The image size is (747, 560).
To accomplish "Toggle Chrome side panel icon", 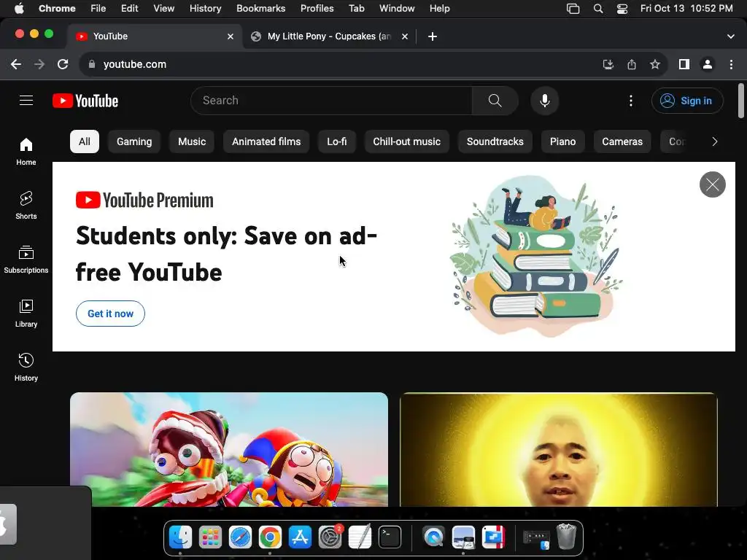I will coord(684,64).
